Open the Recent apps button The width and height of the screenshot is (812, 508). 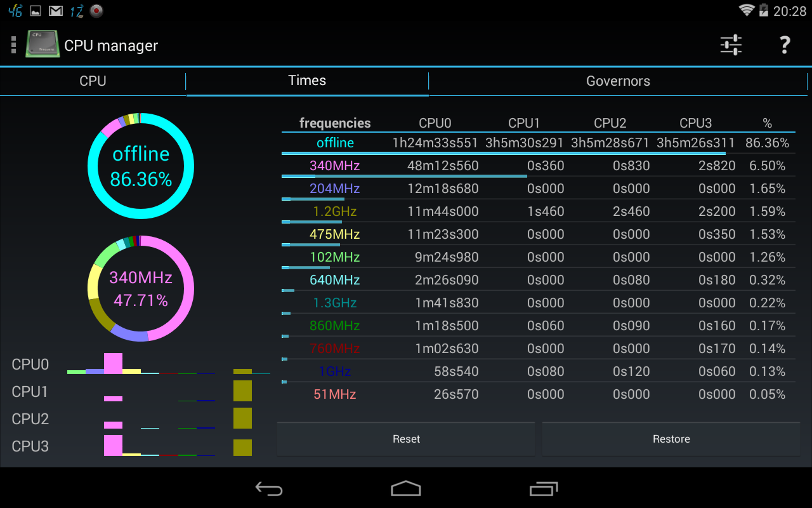pos(544,489)
